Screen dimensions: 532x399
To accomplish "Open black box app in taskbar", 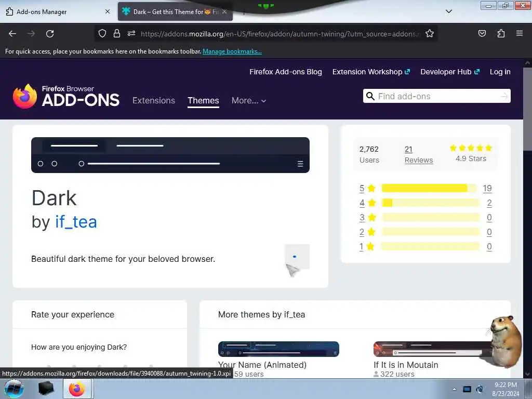I will (x=46, y=389).
